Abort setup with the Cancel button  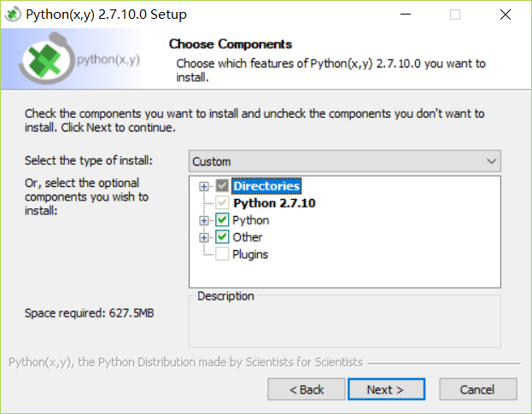pos(478,389)
